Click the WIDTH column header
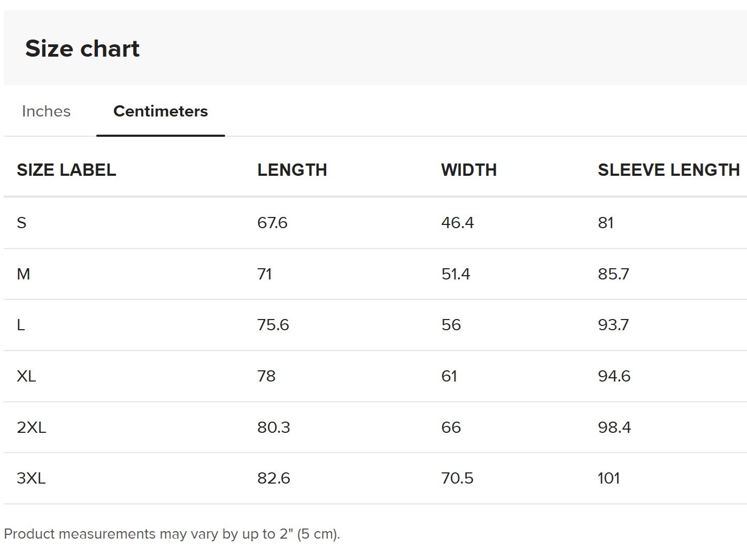Viewport: 747px width, 560px height. pos(469,170)
